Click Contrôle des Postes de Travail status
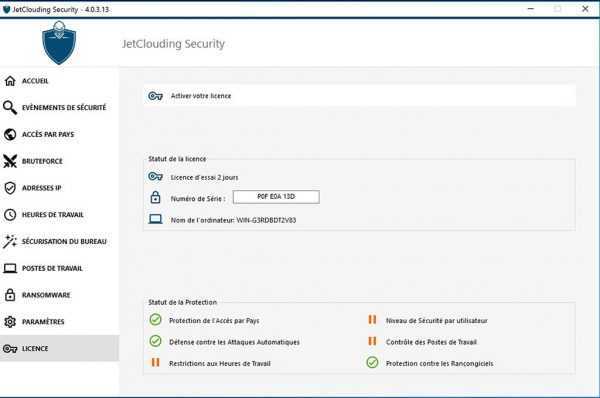The image size is (600, 398). click(x=431, y=342)
